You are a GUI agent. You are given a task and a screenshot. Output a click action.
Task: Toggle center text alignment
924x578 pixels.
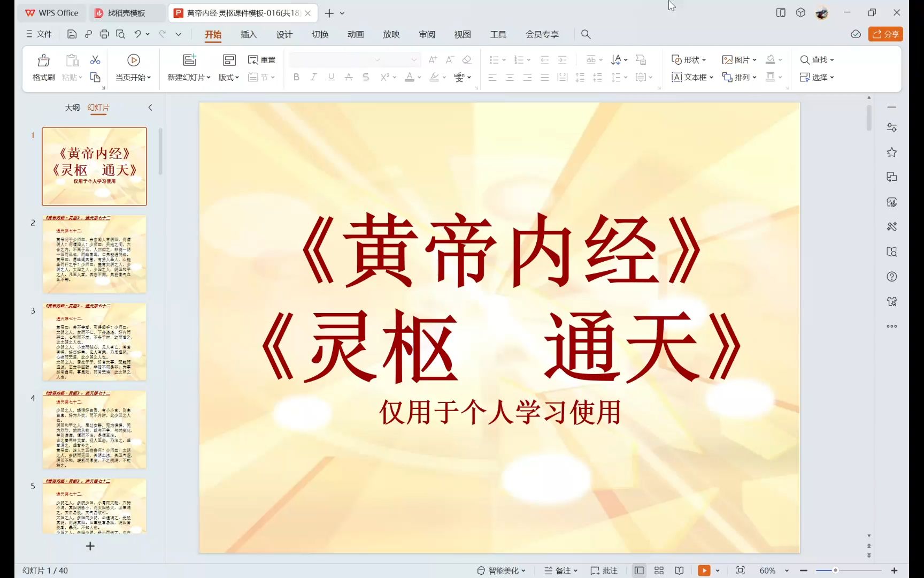(510, 77)
